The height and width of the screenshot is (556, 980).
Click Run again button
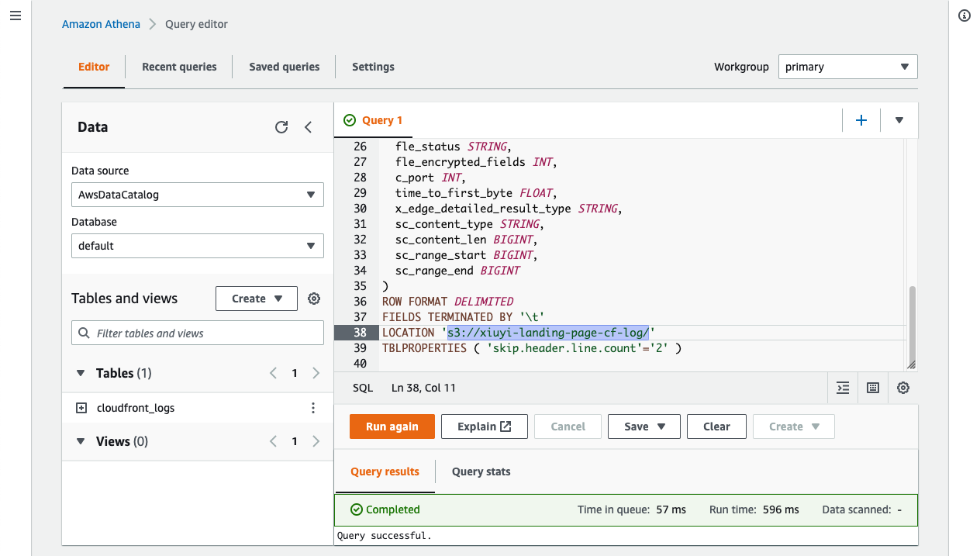coord(392,426)
